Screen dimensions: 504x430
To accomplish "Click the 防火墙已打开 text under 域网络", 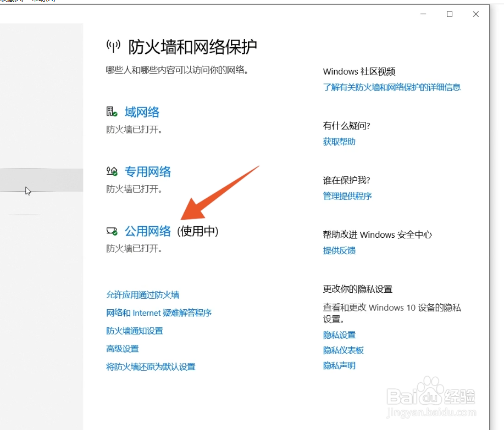I will 134,130.
